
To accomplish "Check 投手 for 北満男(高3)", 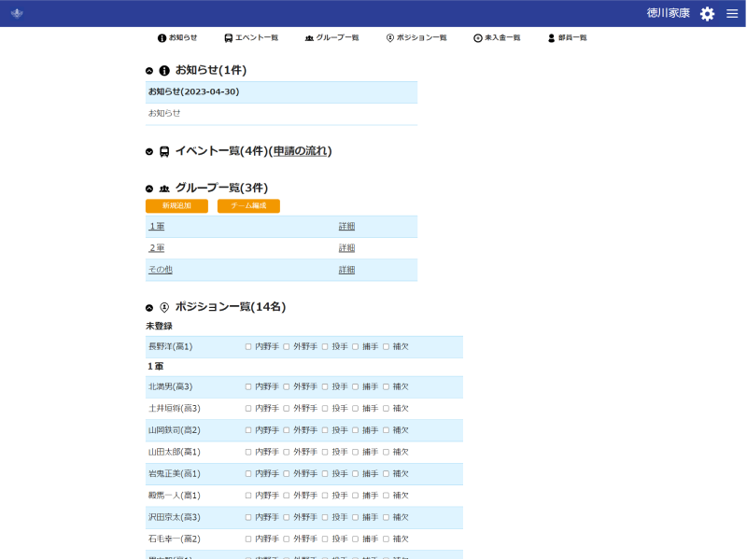I will click(325, 386).
